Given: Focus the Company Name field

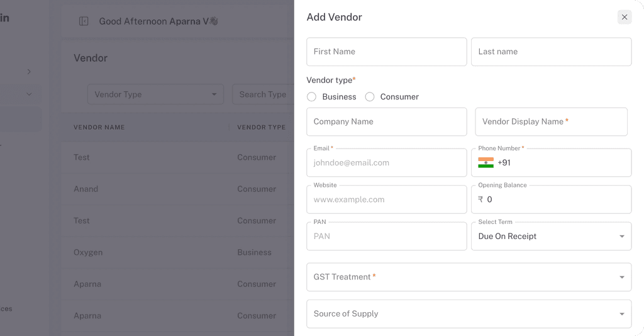Looking at the screenshot, I should (x=387, y=121).
